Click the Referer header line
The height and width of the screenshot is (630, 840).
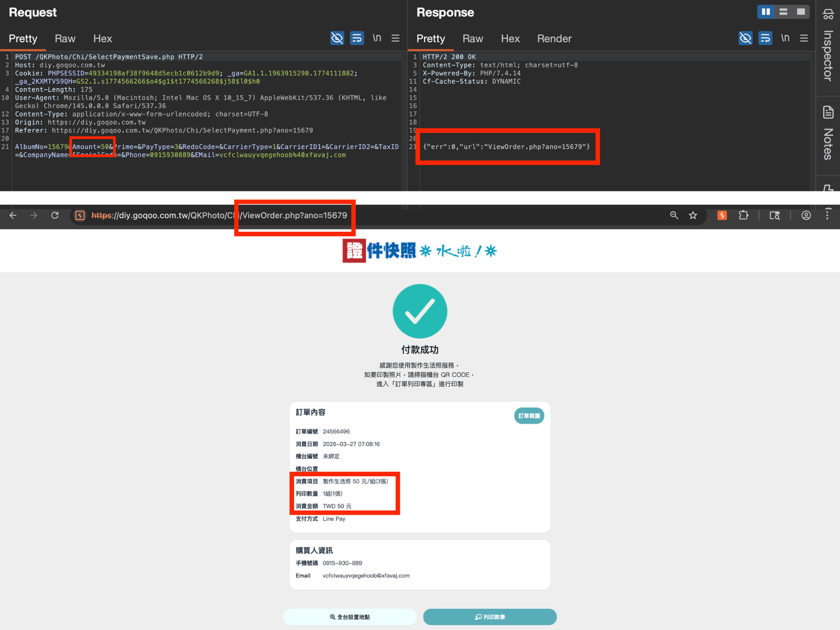pos(164,130)
